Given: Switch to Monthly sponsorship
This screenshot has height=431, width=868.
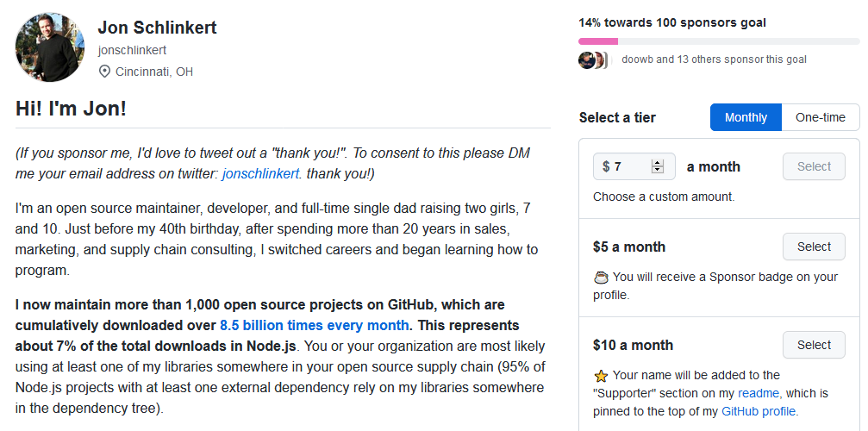Looking at the screenshot, I should [x=746, y=117].
